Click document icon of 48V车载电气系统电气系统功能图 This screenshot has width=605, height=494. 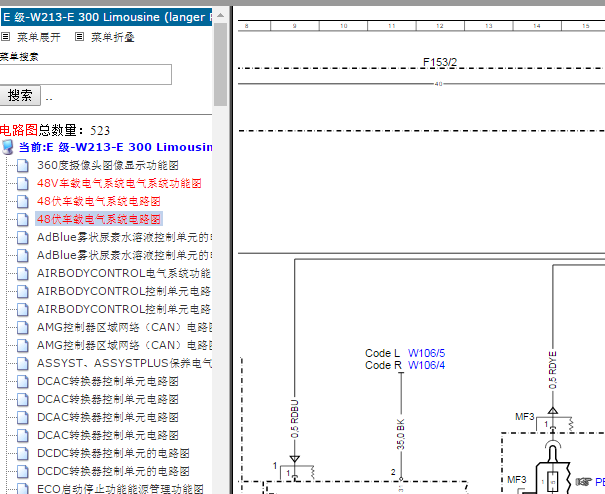[23, 183]
